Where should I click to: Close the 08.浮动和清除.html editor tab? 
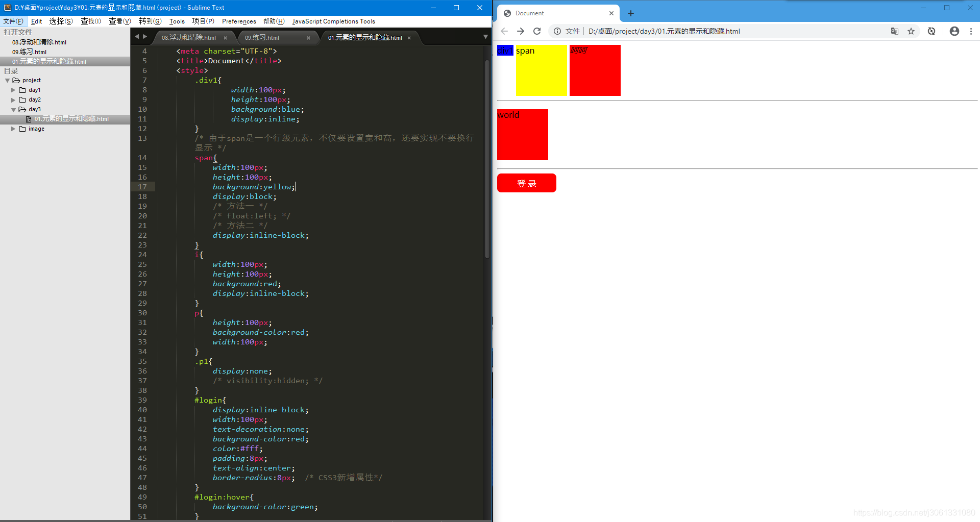[x=225, y=38]
